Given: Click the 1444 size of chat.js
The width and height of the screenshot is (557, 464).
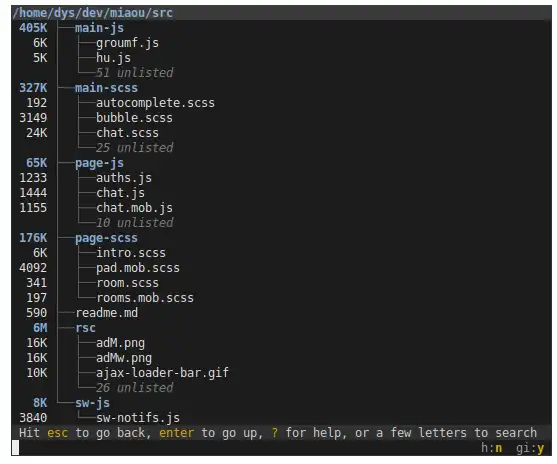Looking at the screenshot, I should (x=33, y=193).
